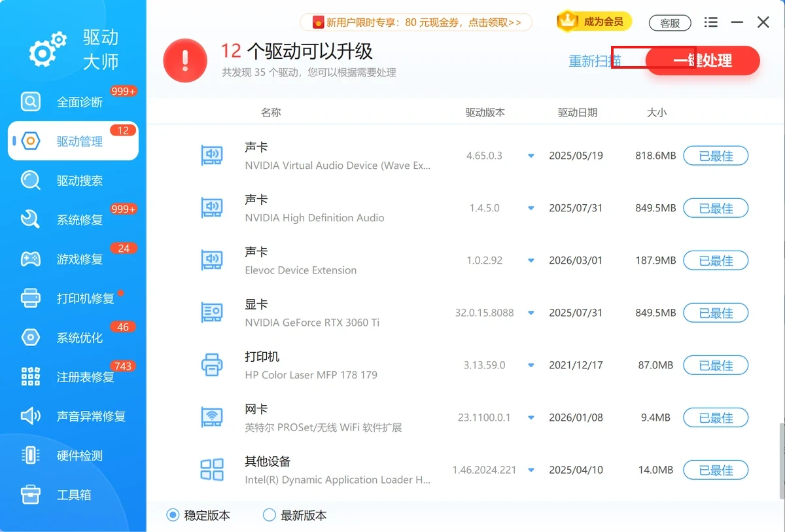Click the 大小 column header

pyautogui.click(x=657, y=112)
